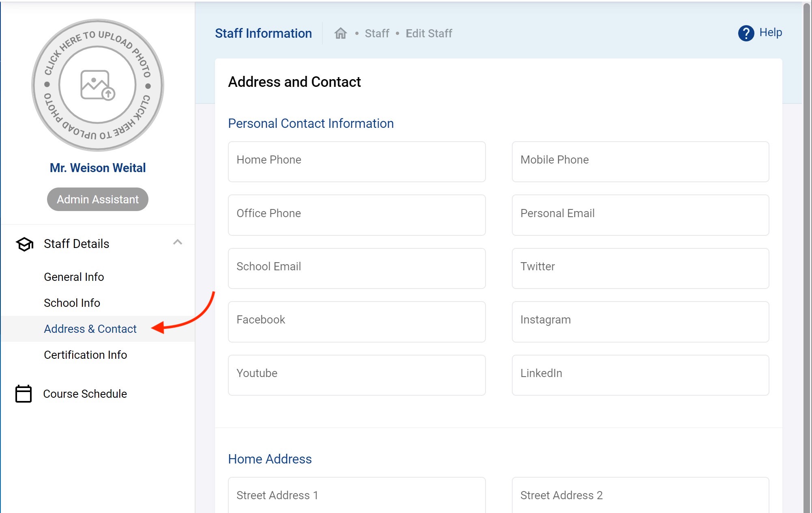Go to Certification Info
Viewport: 812px width, 513px height.
coord(85,355)
